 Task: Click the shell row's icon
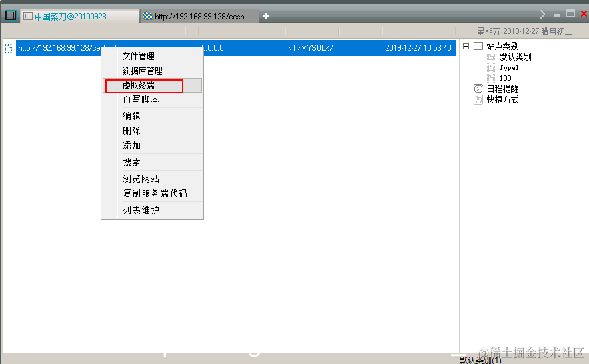point(9,48)
